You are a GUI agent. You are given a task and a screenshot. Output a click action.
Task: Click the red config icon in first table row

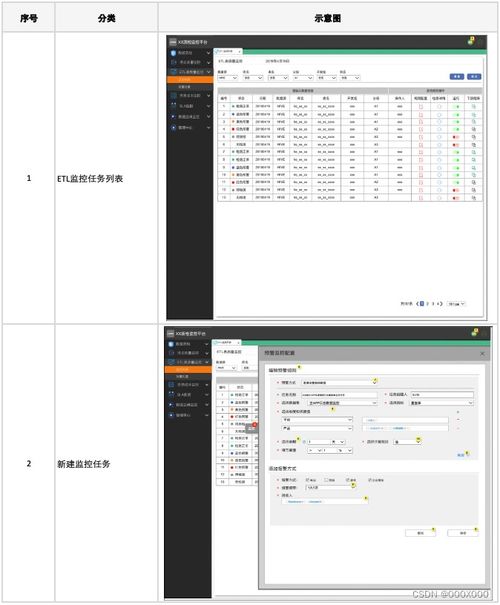[421, 106]
